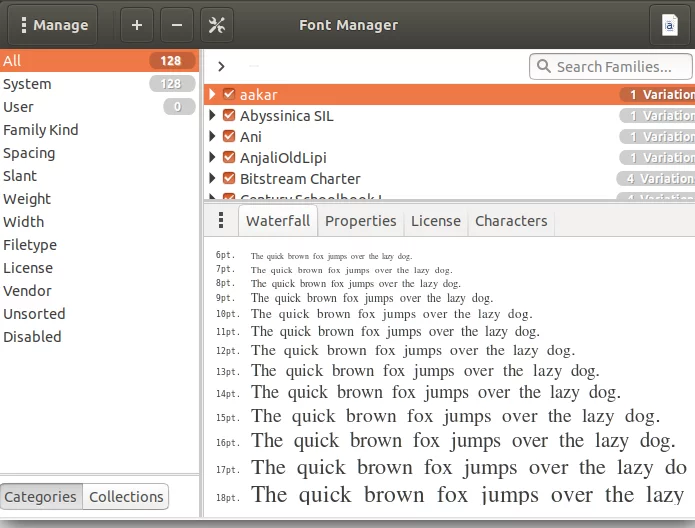Viewport: 695px width, 528px height.
Task: Click the right chevron above font list
Action: point(220,67)
